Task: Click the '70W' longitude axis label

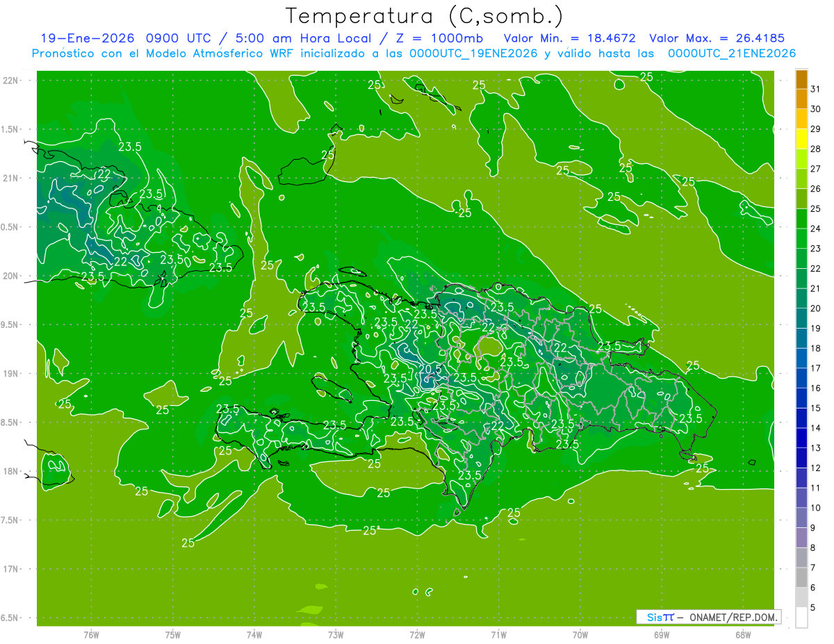Action: pyautogui.click(x=580, y=635)
